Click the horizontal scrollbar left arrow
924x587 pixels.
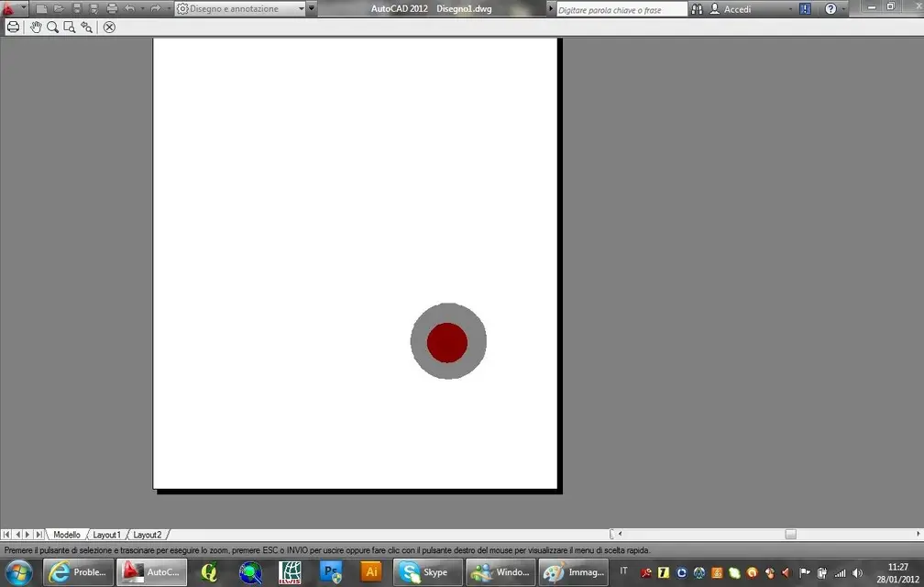tap(620, 534)
